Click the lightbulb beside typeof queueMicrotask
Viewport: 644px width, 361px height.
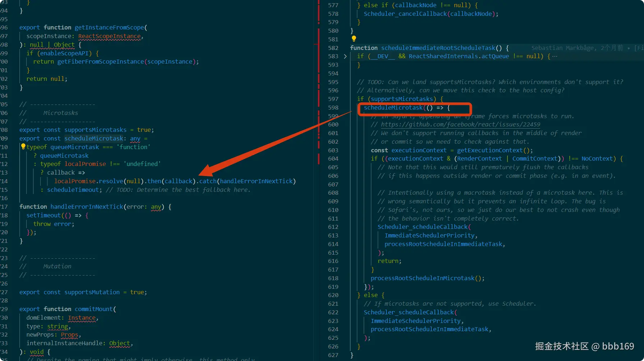pyautogui.click(x=23, y=147)
